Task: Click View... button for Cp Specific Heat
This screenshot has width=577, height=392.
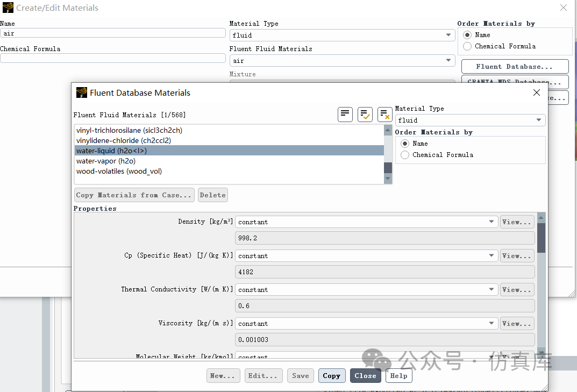Action: pyautogui.click(x=517, y=256)
